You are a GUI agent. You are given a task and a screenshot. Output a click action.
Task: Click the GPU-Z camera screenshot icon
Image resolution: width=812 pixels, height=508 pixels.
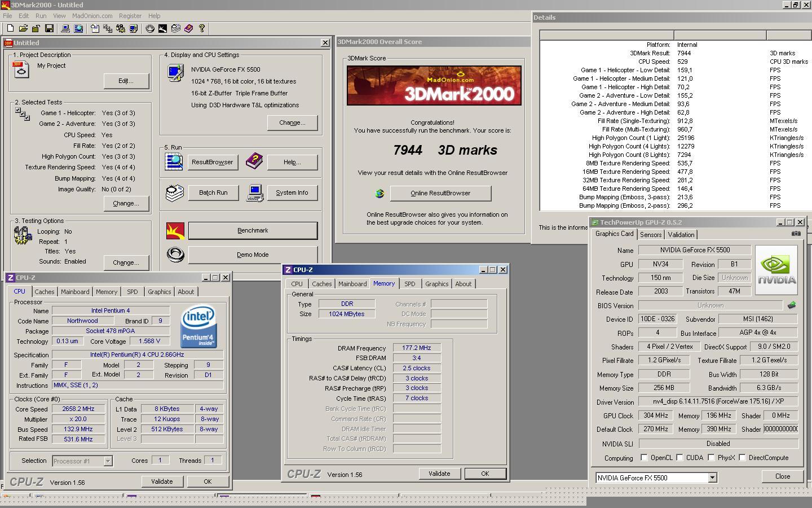coord(796,233)
